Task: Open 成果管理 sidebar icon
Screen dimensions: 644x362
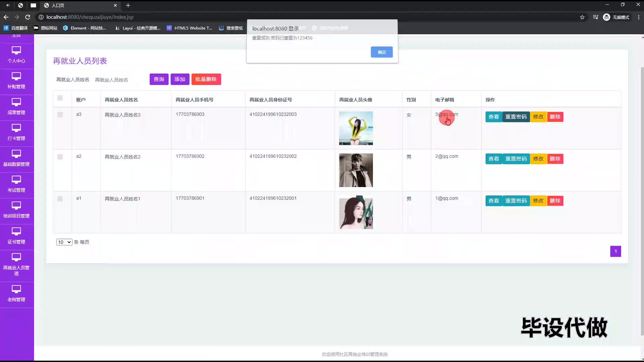Action: (x=16, y=102)
